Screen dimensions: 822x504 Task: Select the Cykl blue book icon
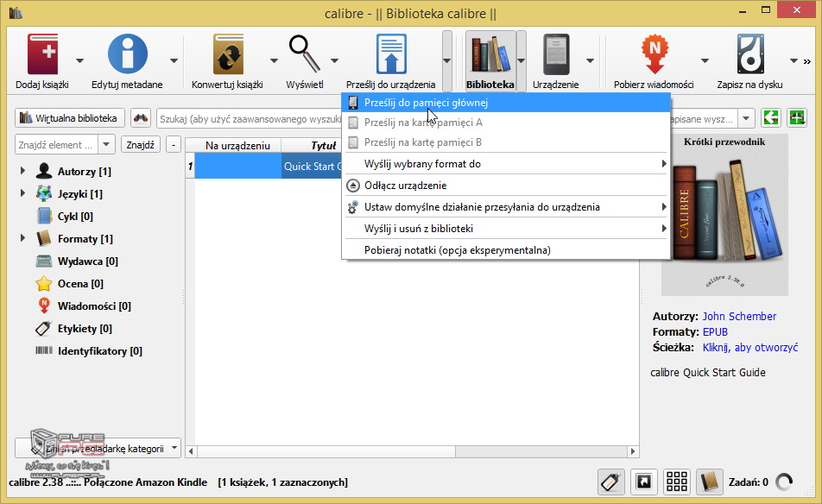coord(44,216)
